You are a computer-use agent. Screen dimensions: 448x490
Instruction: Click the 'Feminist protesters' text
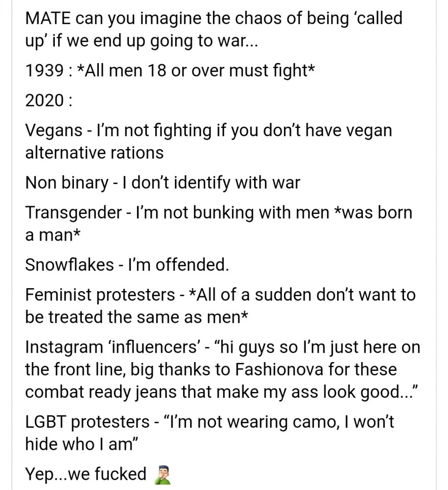[100, 295]
